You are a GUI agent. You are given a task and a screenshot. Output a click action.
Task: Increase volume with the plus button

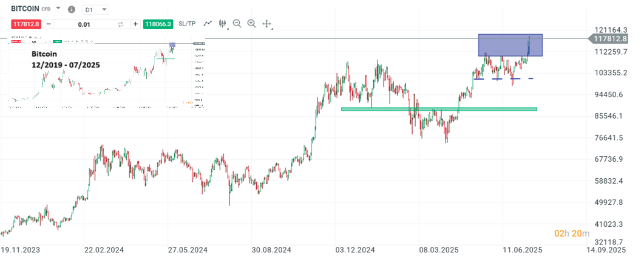coord(135,24)
